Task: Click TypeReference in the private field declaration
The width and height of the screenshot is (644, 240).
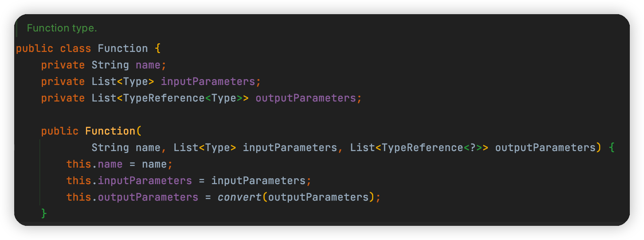Action: click(x=164, y=98)
